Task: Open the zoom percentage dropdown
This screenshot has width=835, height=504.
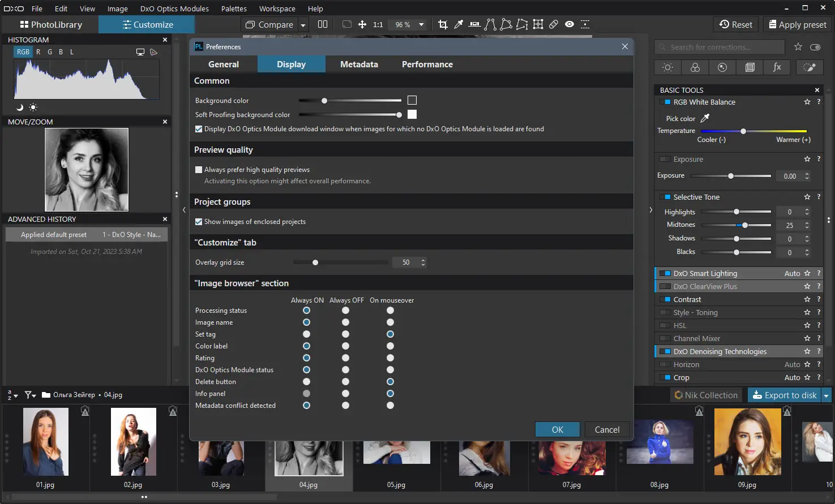Action: click(x=421, y=24)
